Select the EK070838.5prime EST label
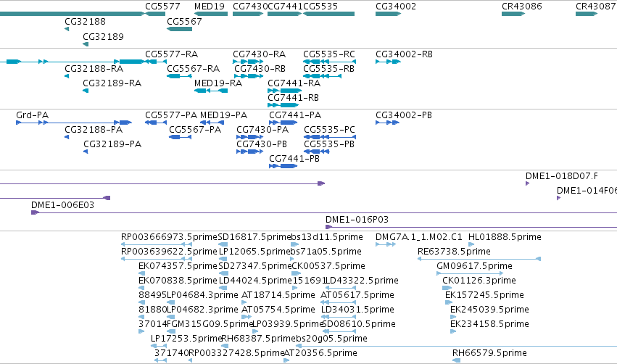Image resolution: width=617 pixels, height=364 pixels. [x=178, y=281]
